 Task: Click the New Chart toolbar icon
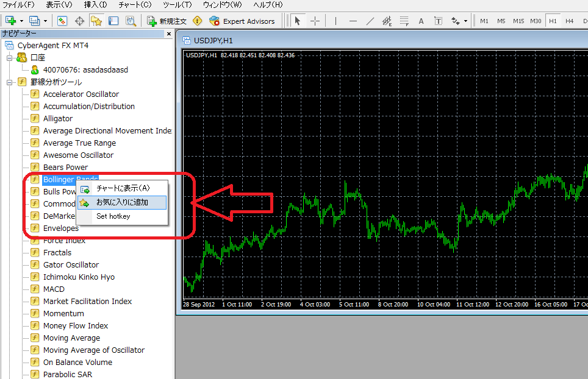(11, 21)
